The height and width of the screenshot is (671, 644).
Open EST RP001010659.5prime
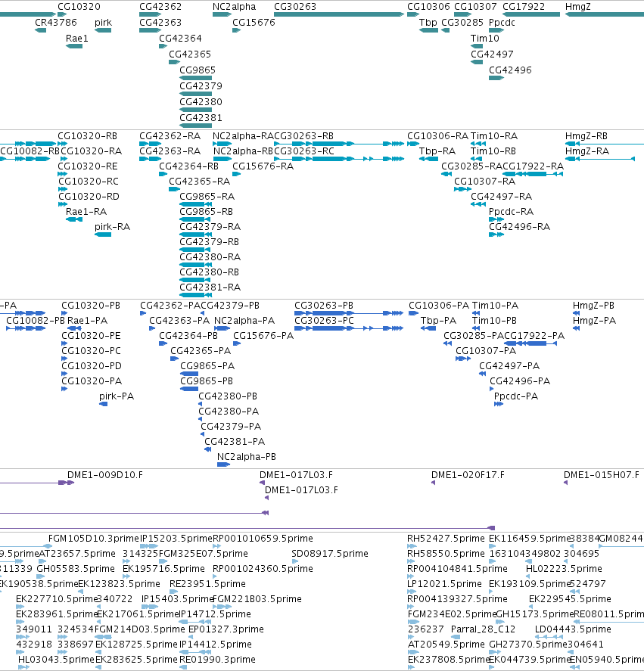pos(263,538)
